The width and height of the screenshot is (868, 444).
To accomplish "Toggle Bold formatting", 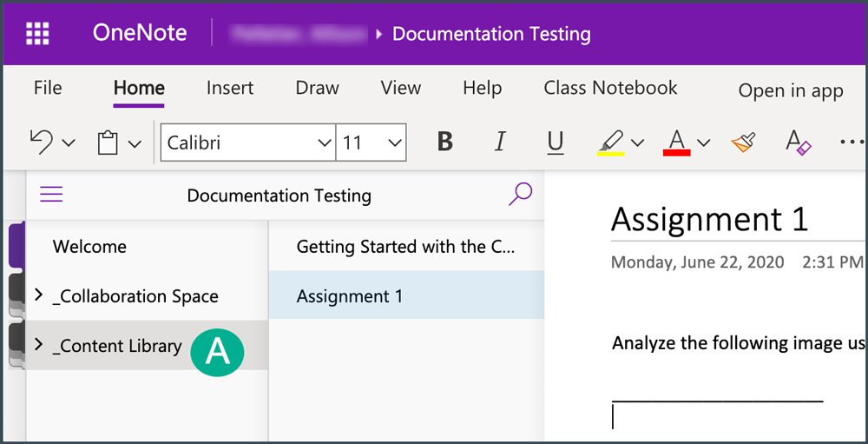I will (444, 142).
